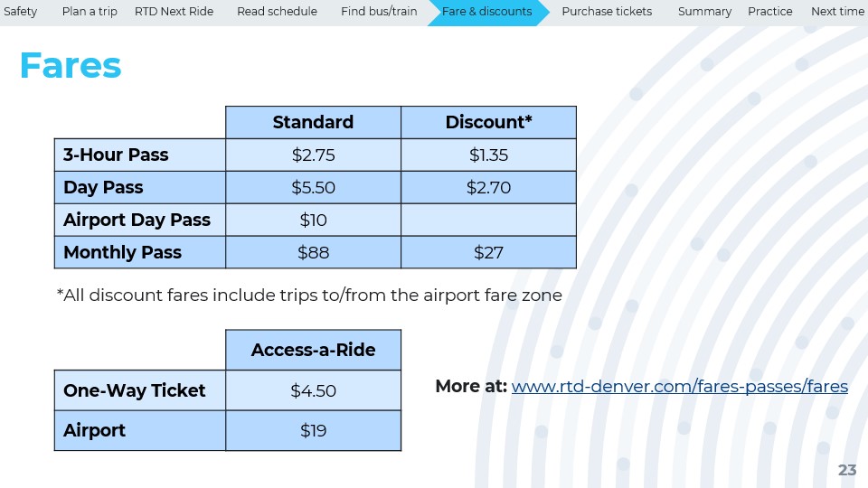The width and height of the screenshot is (868, 488).
Task: Switch to the Purchase tickets tab
Action: 606,12
